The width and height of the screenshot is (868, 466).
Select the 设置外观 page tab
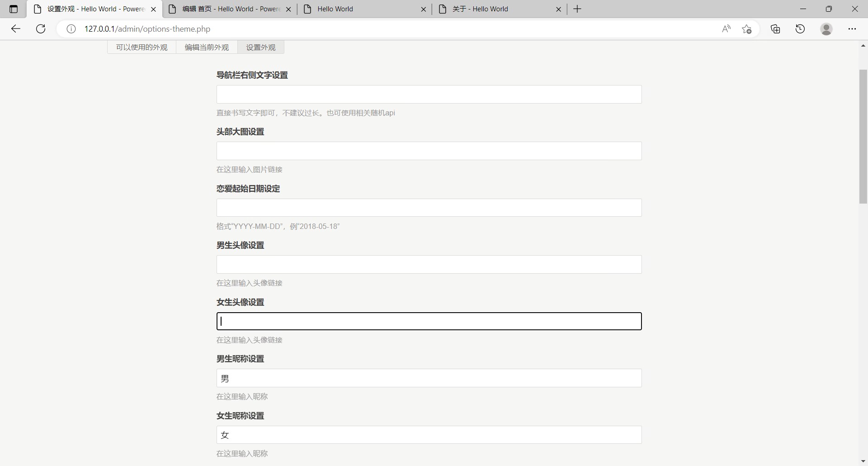click(x=261, y=47)
